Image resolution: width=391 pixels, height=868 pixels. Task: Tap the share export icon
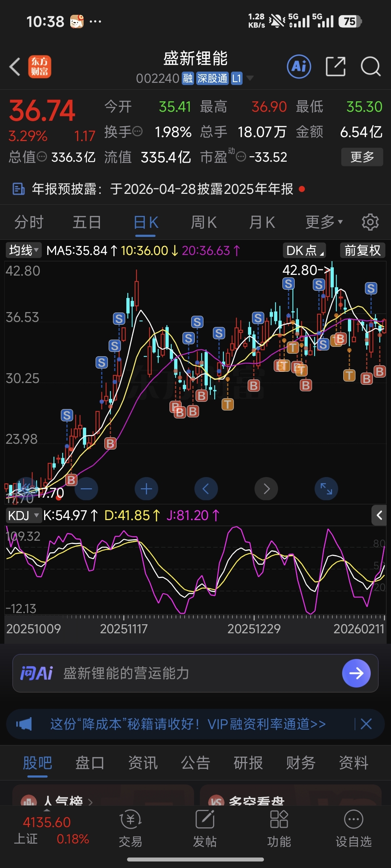point(336,67)
